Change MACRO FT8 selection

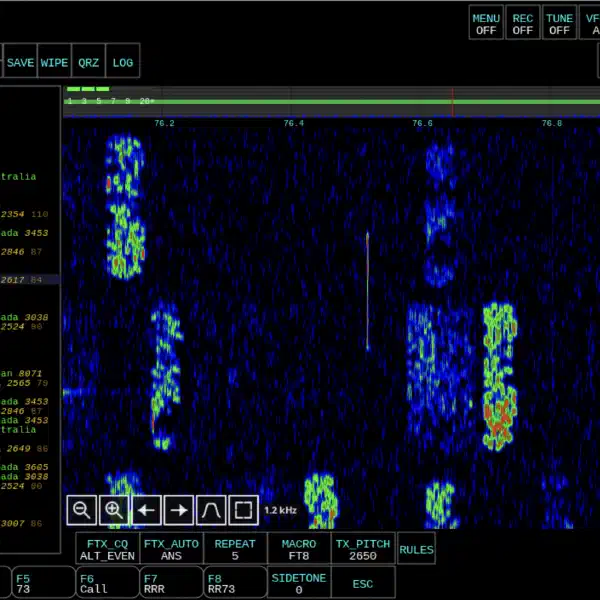pyautogui.click(x=299, y=548)
